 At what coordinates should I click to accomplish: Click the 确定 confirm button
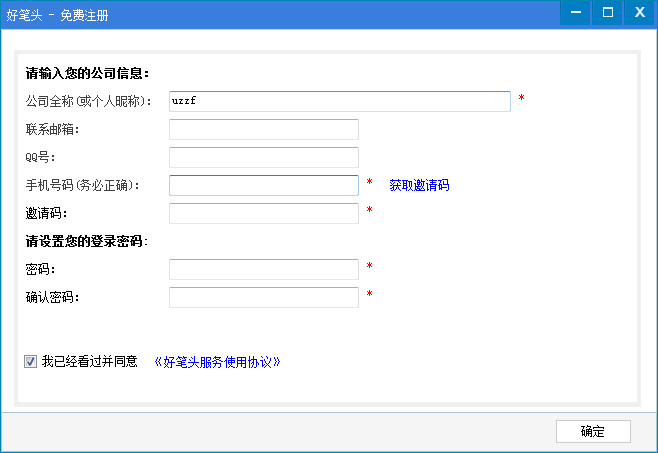pyautogui.click(x=593, y=431)
